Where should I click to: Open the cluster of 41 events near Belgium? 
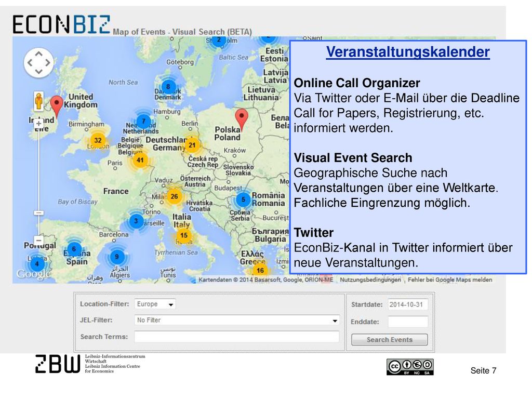tap(140, 160)
